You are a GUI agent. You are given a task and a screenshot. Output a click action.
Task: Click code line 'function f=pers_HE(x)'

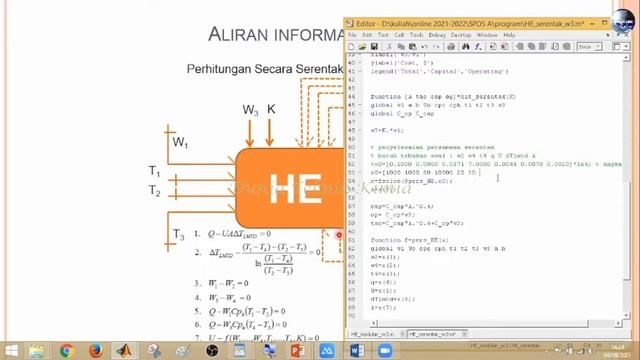[x=409, y=240]
